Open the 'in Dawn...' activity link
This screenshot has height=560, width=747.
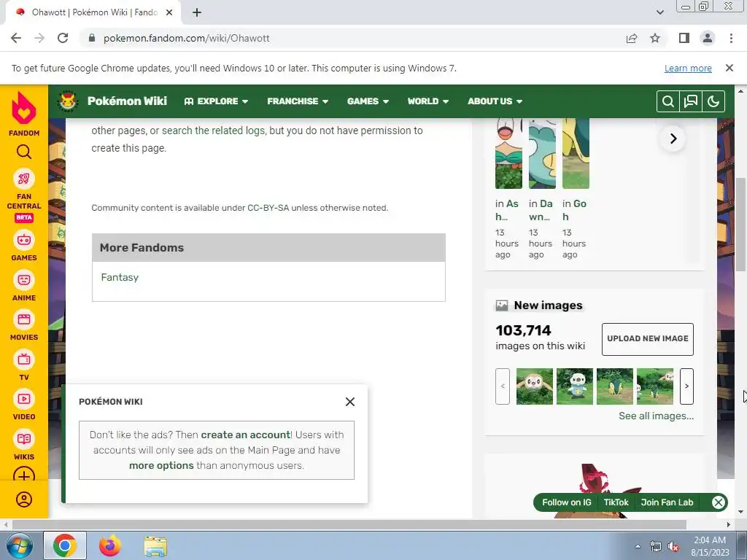click(x=541, y=210)
